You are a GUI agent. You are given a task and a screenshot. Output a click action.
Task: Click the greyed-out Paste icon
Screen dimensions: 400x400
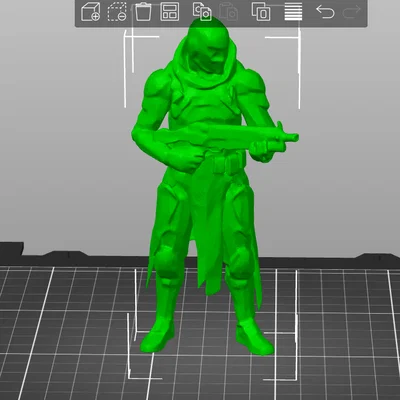tap(228, 12)
